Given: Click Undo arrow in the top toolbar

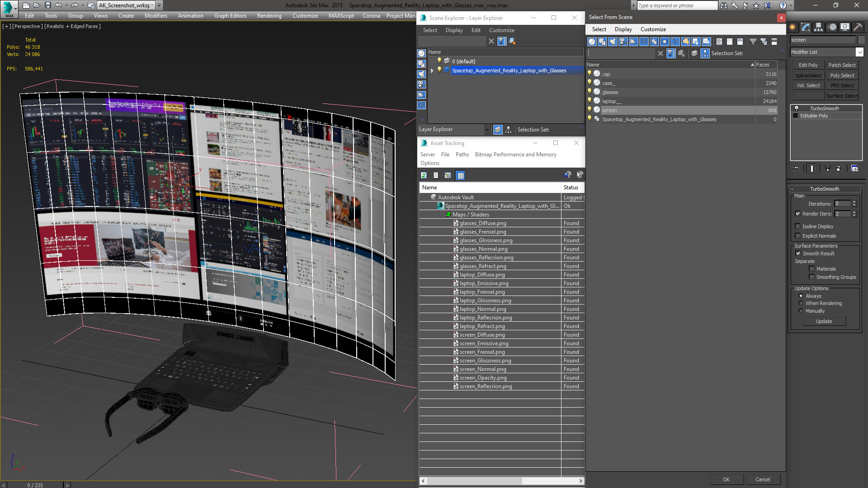Looking at the screenshot, I should [59, 5].
